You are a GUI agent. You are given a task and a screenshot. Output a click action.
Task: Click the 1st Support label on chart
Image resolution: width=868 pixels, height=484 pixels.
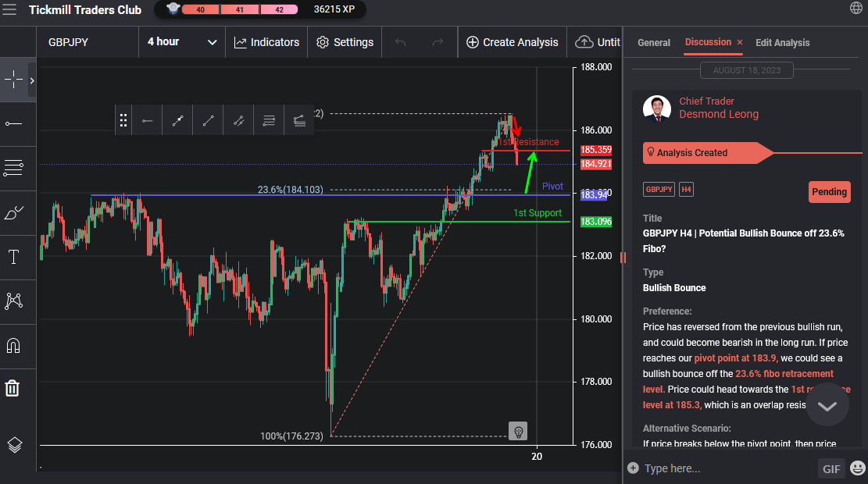tap(537, 213)
